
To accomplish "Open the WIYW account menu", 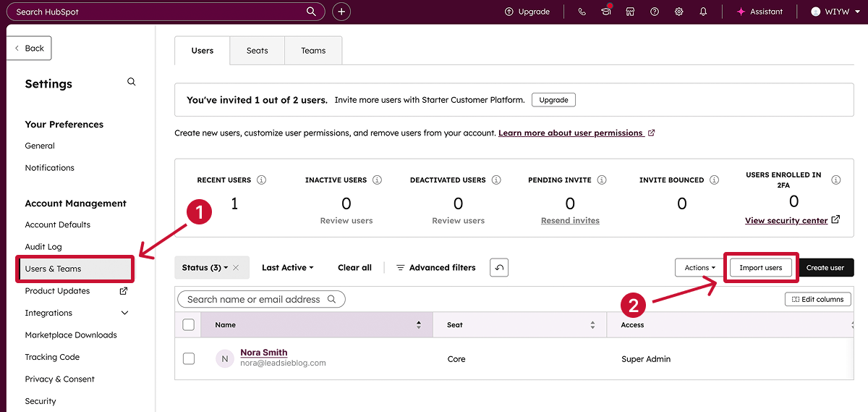I will coord(835,12).
